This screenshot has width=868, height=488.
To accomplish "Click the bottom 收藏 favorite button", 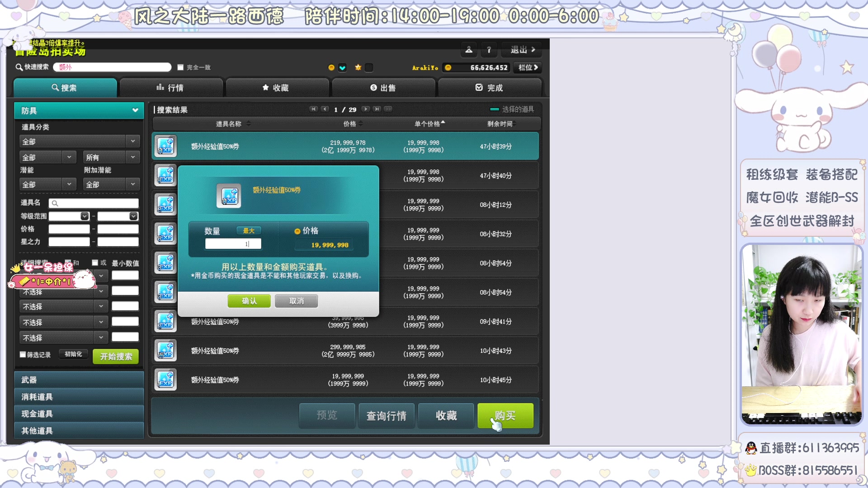I will click(x=446, y=415).
